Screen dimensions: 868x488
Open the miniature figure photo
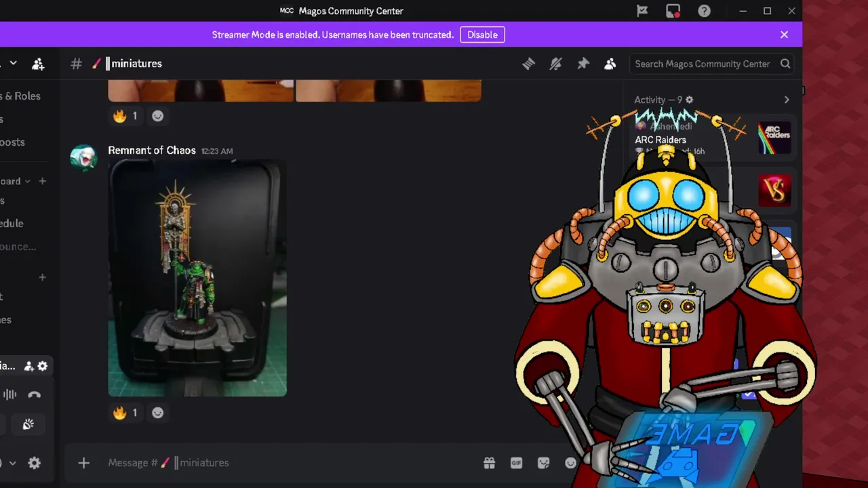click(x=197, y=278)
